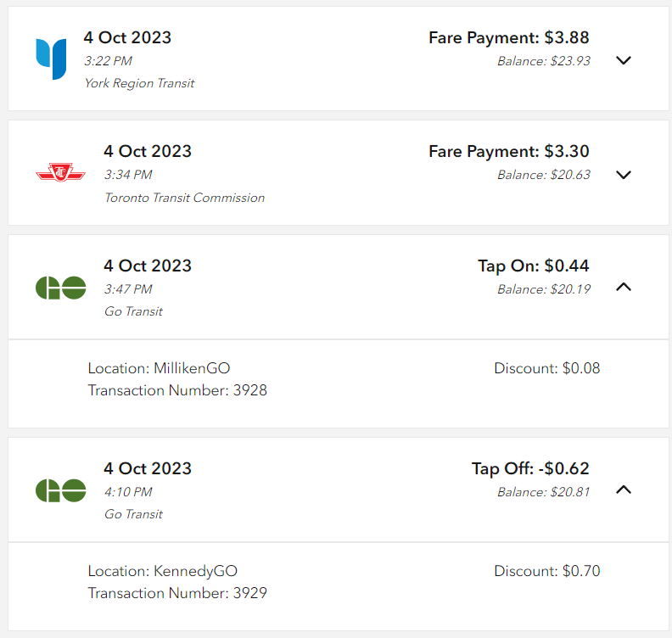Select the Fare Payment: $3.88 amount text
Image resolution: width=672 pixels, height=638 pixels.
tap(508, 37)
